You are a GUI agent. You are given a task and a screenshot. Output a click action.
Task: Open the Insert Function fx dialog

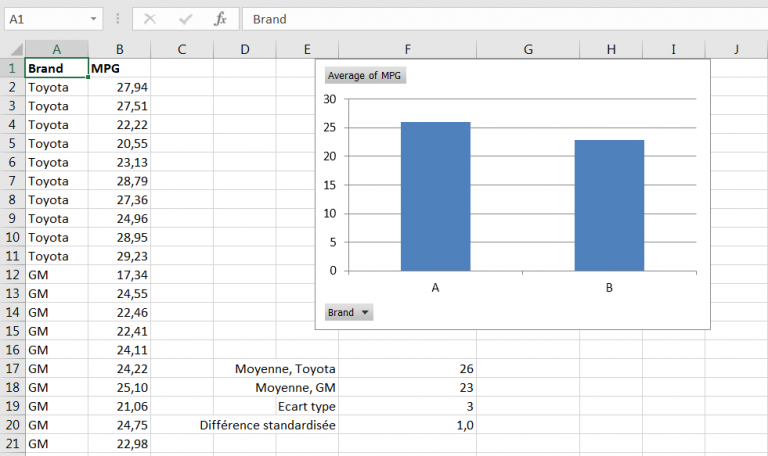(220, 19)
